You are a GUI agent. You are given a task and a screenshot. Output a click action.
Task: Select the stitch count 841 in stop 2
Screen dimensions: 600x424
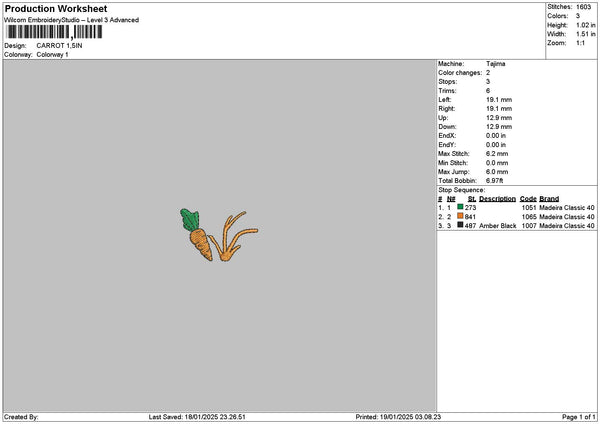470,217
